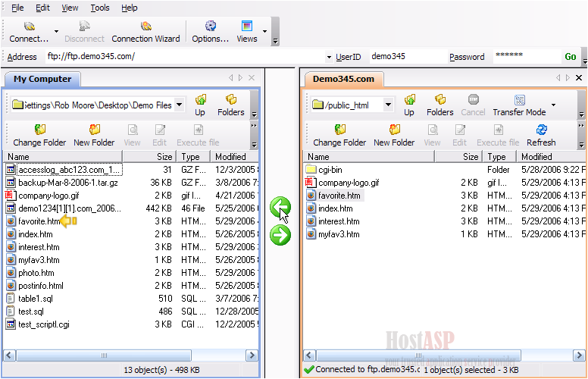The height and width of the screenshot is (379, 588).
Task: Select local file favorite.htm
Action: pyautogui.click(x=39, y=221)
